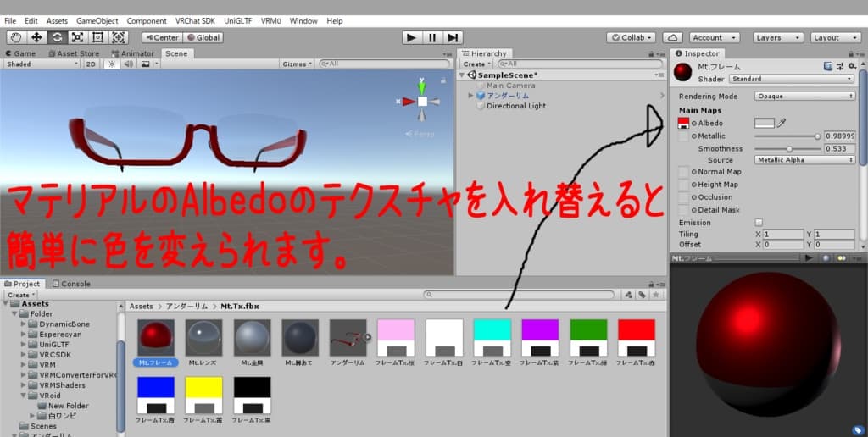Click the Step frame button
The width and height of the screenshot is (868, 437).
pyautogui.click(x=453, y=37)
